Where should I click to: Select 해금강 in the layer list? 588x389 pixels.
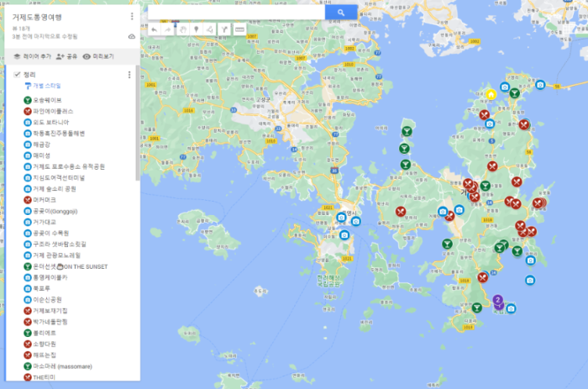pyautogui.click(x=42, y=145)
